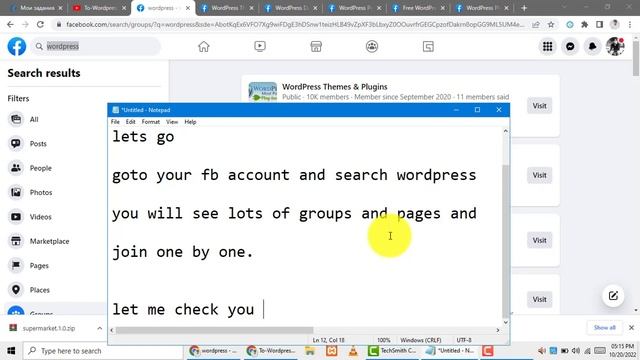Image resolution: width=640 pixels, height=360 pixels.
Task: Open Notepad File menu
Action: (x=115, y=122)
